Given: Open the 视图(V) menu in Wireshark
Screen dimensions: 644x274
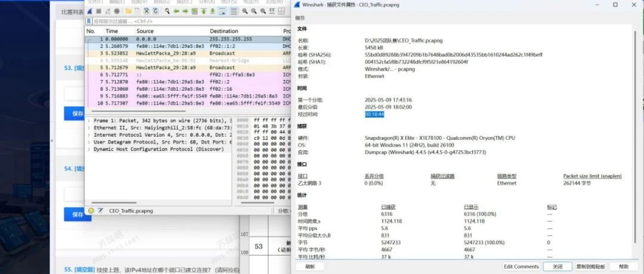Looking at the screenshot, I should 139,2.
